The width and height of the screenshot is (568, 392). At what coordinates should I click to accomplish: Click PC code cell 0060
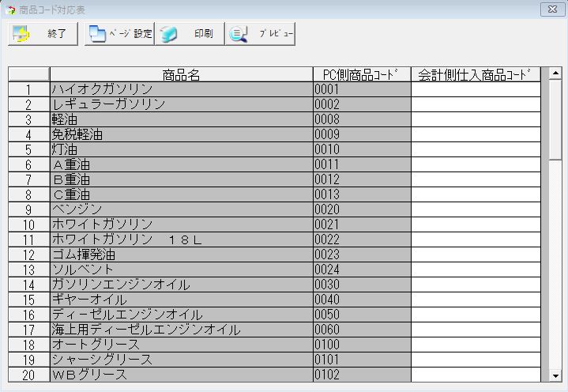(362, 330)
